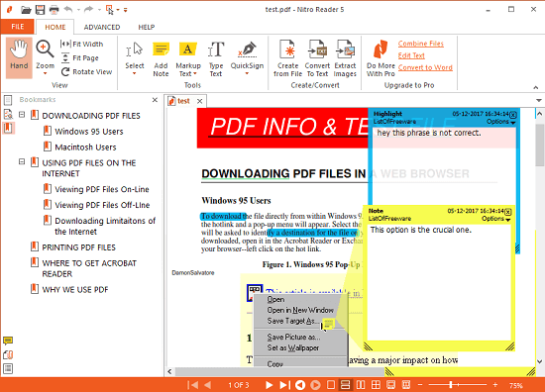
Task: Click the Undo arrow
Action: (x=67, y=10)
